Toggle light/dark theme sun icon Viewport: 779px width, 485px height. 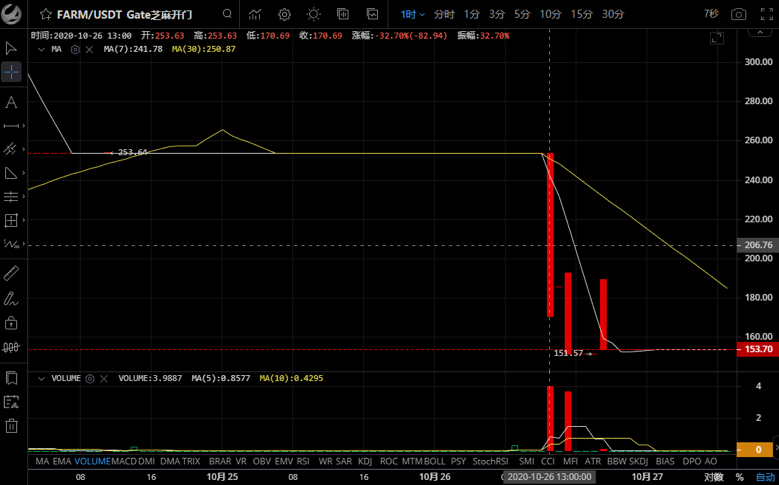point(313,14)
